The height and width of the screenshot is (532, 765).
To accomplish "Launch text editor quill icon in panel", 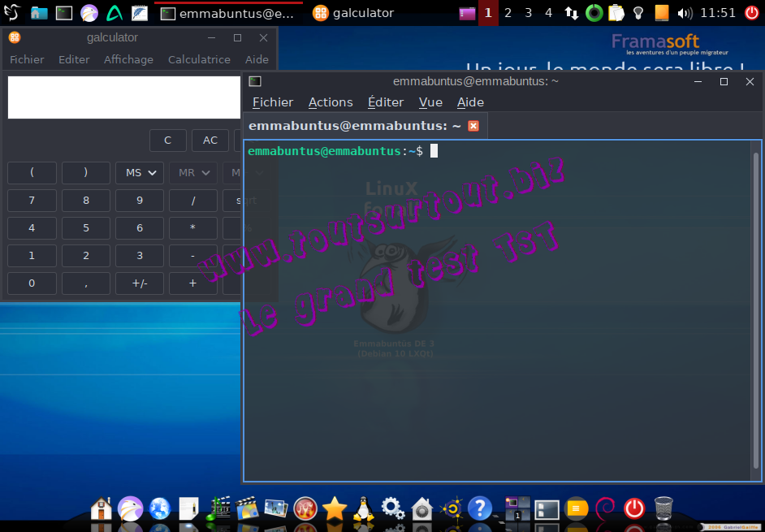I will point(140,13).
